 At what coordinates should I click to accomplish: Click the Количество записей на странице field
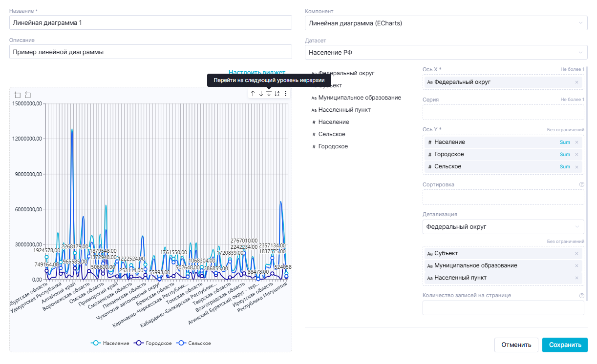click(503, 308)
